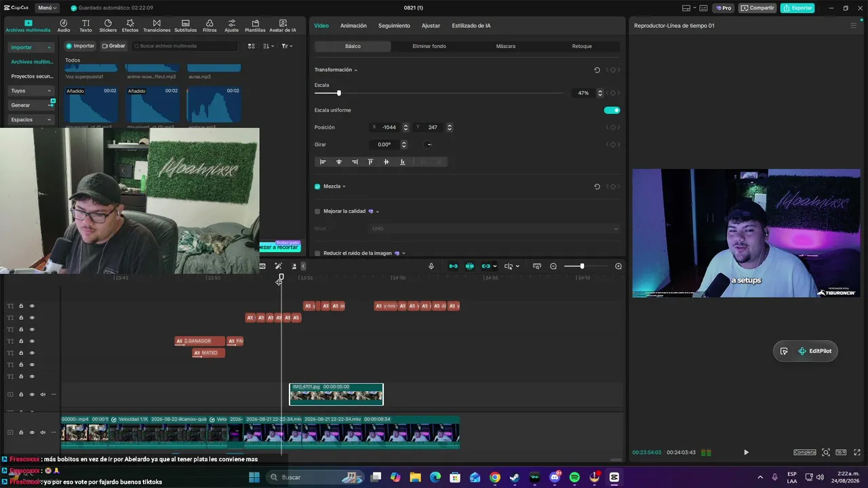Open the Audio media tab
This screenshot has height=488, width=868.
point(64,26)
